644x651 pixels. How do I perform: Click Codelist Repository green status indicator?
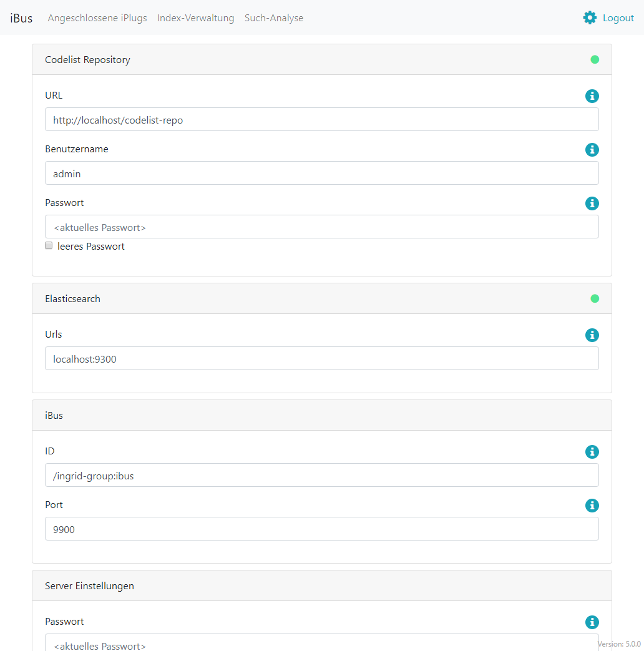(x=595, y=60)
